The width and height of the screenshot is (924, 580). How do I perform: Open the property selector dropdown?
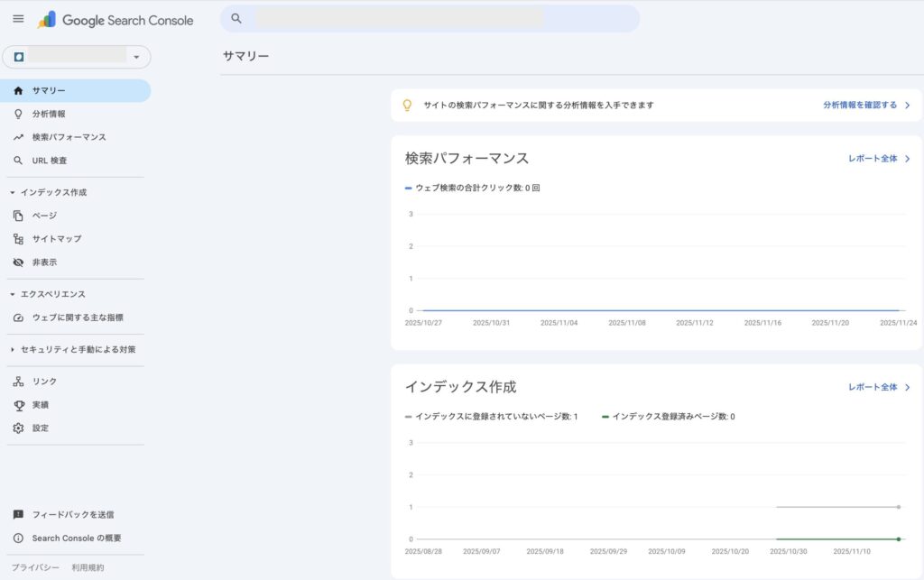[77, 57]
